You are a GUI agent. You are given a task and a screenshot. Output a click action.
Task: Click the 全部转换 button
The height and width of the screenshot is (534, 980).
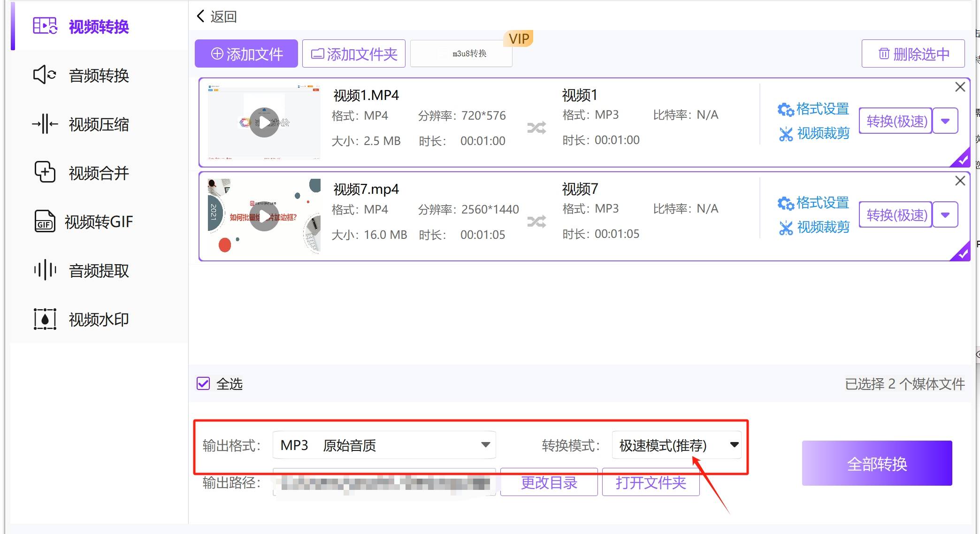coord(877,464)
